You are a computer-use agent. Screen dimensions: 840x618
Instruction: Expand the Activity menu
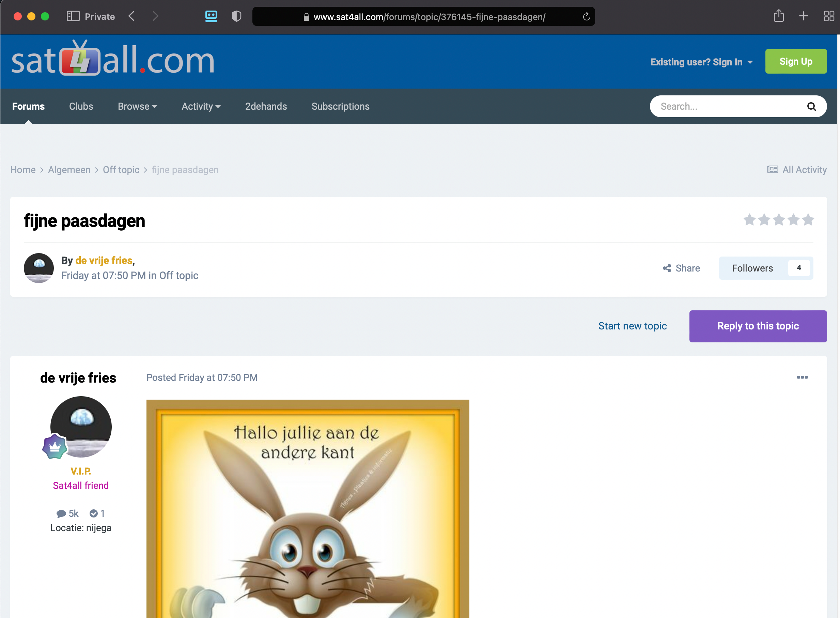[201, 107]
